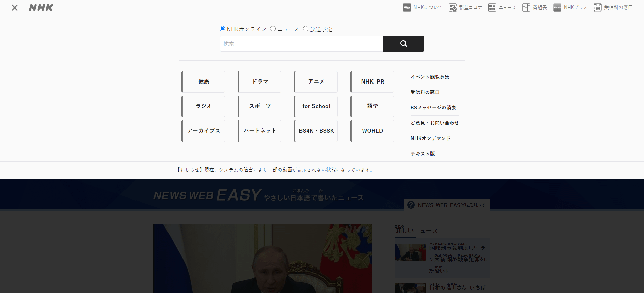The height and width of the screenshot is (293, 644).
Task: Open the NHKプラス icon link
Action: tap(557, 8)
